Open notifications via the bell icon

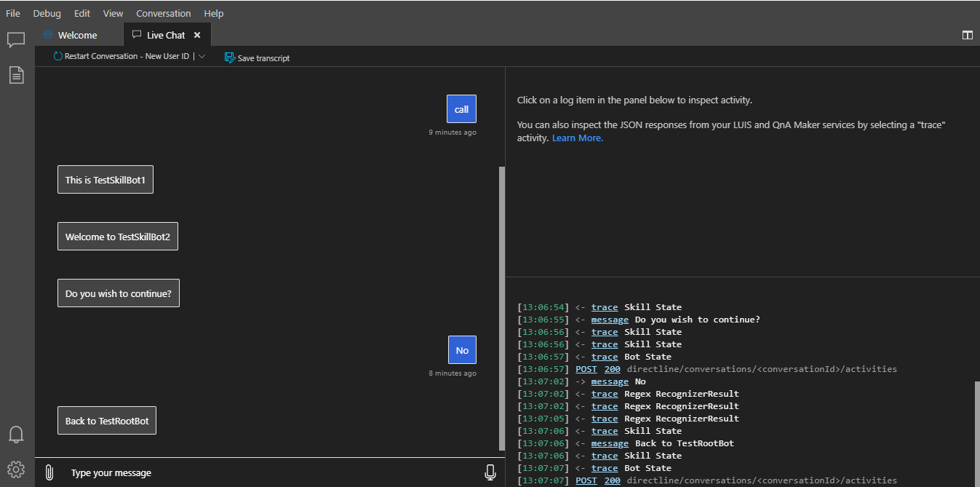(x=16, y=434)
